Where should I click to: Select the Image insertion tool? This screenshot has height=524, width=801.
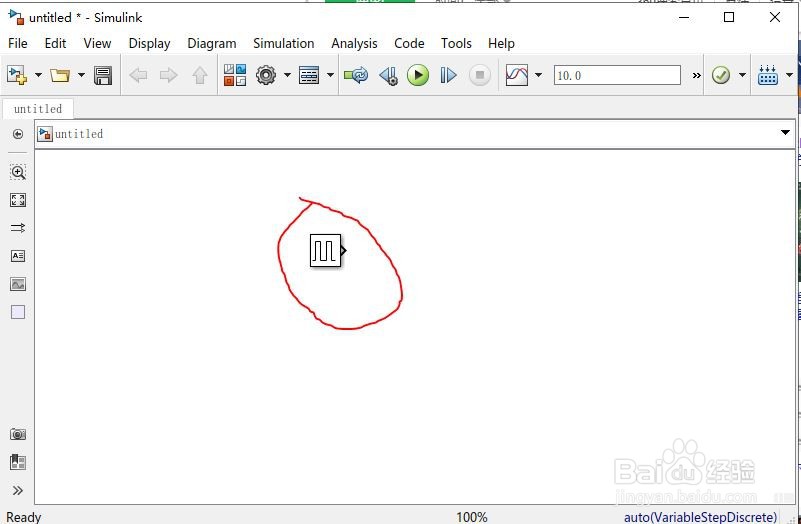18,284
